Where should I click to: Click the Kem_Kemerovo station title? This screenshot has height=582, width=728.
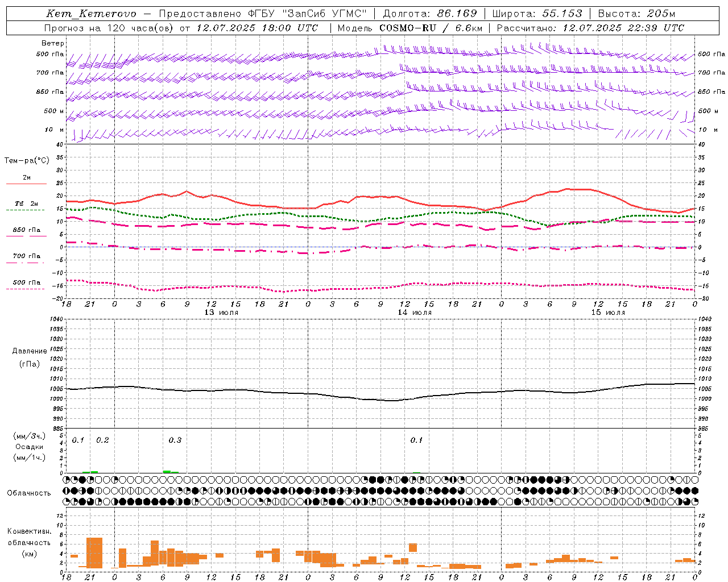[x=91, y=14]
